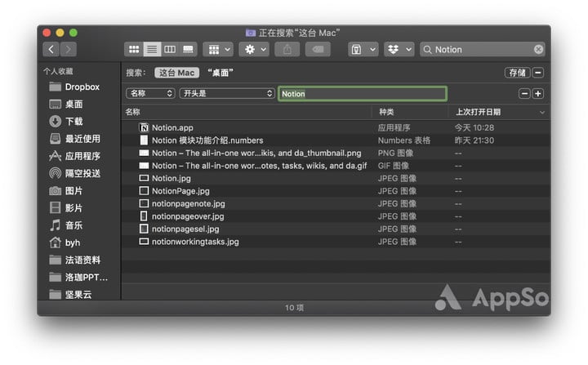
Task: Open 洛珈PPT… folder in the sidebar
Action: point(78,277)
